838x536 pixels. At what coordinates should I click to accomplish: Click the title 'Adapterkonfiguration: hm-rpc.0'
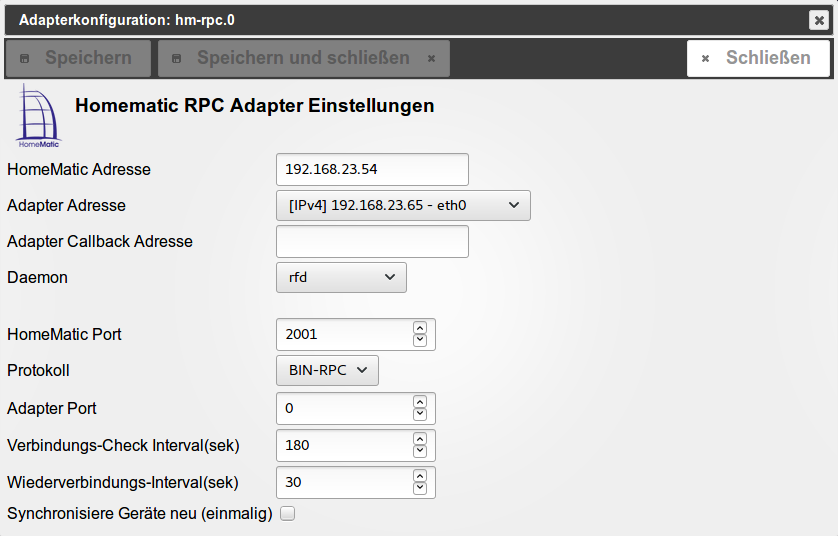click(x=127, y=20)
